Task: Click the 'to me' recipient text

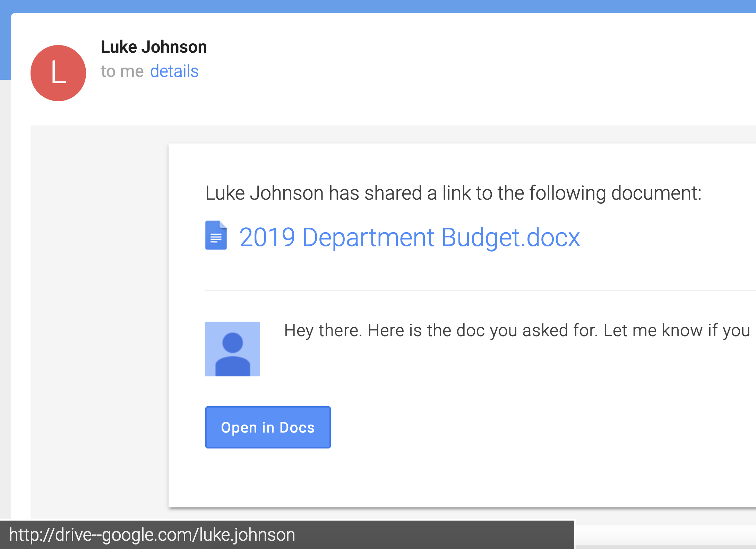Action: click(x=122, y=71)
